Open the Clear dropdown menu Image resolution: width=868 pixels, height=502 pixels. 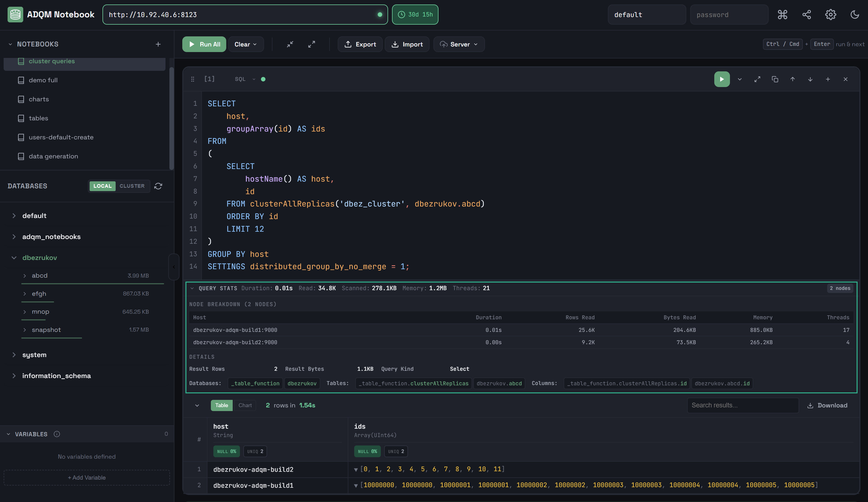(x=246, y=44)
